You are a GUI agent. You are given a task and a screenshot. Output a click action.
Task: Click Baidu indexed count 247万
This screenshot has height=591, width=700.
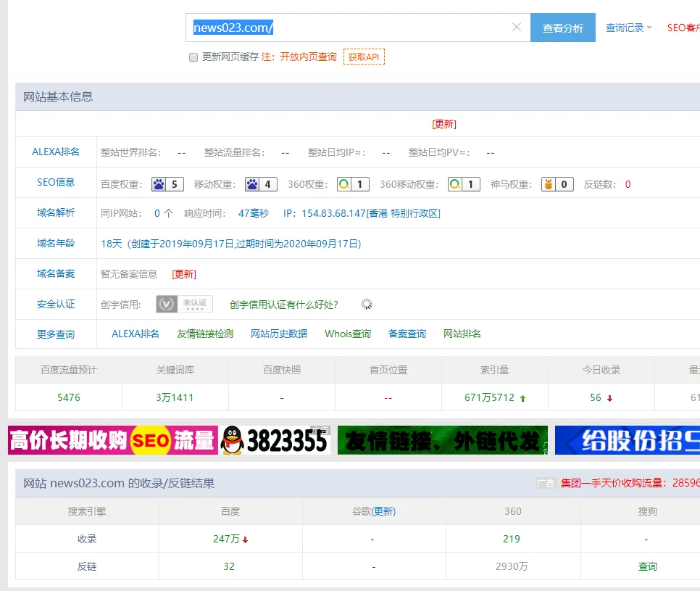click(226, 540)
